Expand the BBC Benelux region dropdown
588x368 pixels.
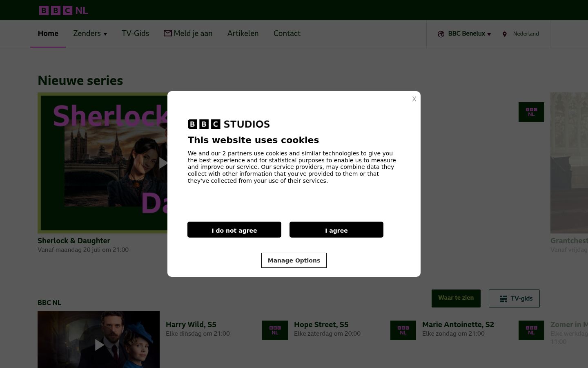click(470, 34)
